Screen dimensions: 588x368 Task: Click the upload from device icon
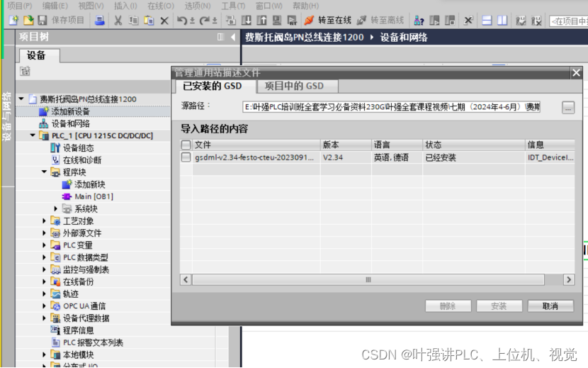tap(261, 21)
